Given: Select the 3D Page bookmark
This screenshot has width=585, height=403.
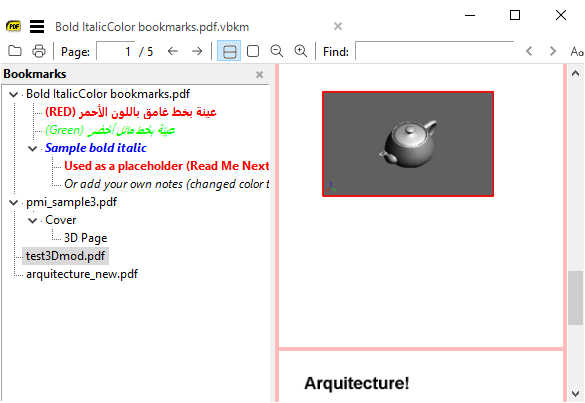Looking at the screenshot, I should (85, 238).
